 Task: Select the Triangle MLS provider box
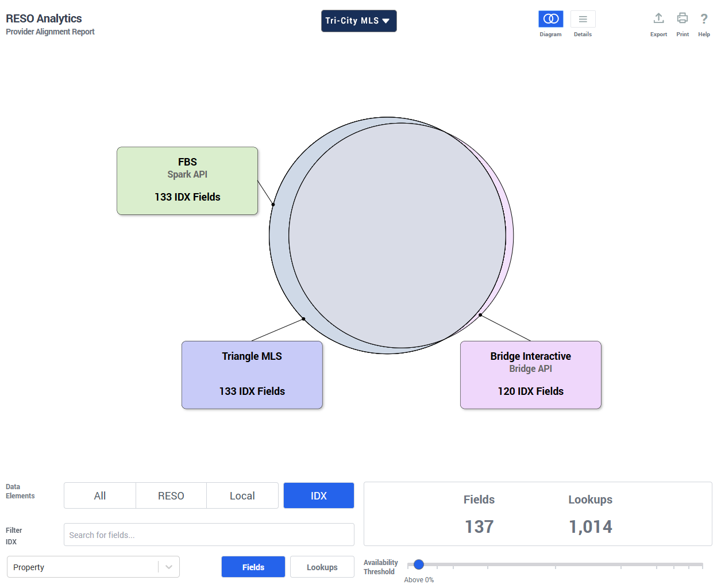252,375
